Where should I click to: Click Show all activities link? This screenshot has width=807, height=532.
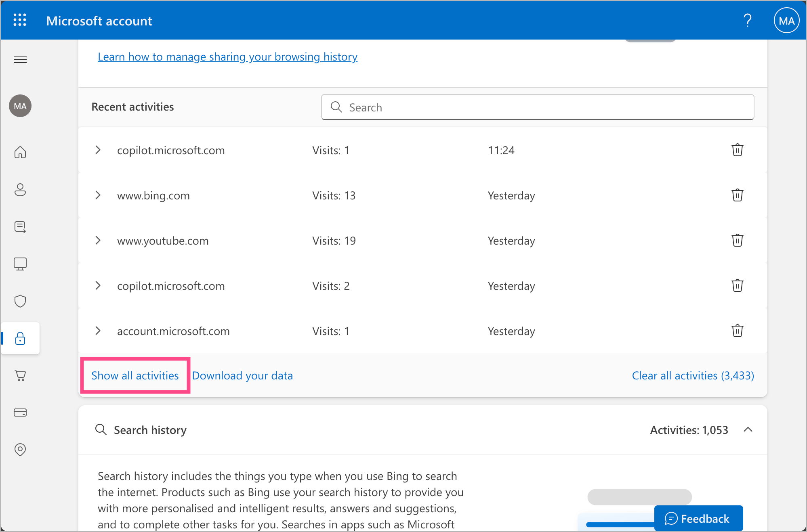click(135, 376)
